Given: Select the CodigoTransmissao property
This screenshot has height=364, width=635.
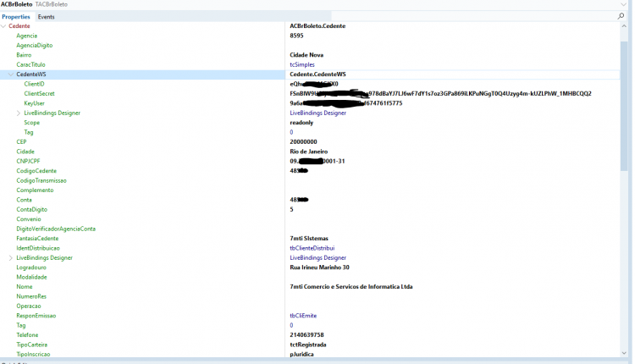Looking at the screenshot, I should pos(41,180).
